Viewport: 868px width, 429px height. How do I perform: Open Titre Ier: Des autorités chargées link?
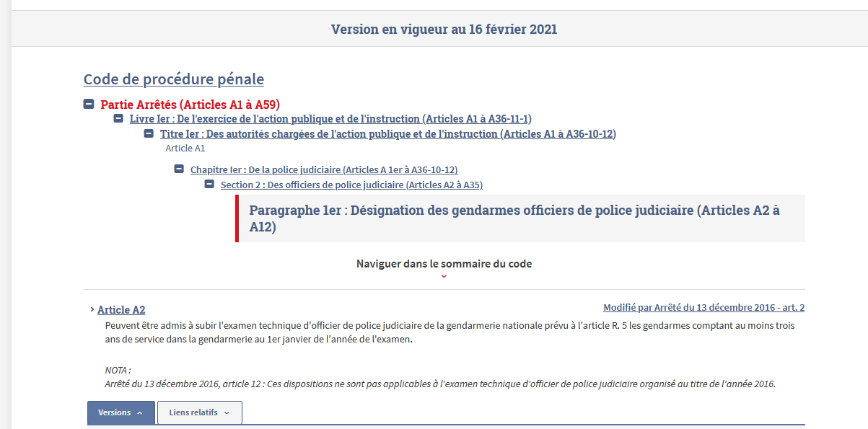point(388,134)
